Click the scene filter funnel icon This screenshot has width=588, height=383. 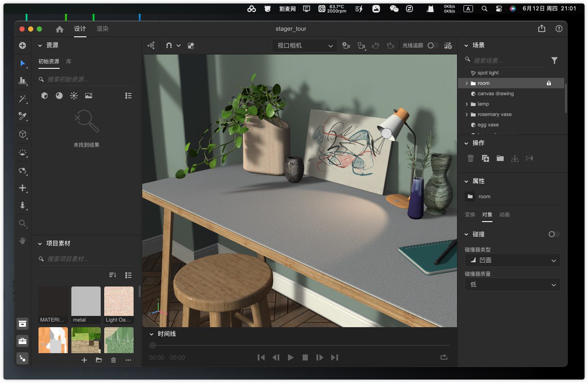554,61
